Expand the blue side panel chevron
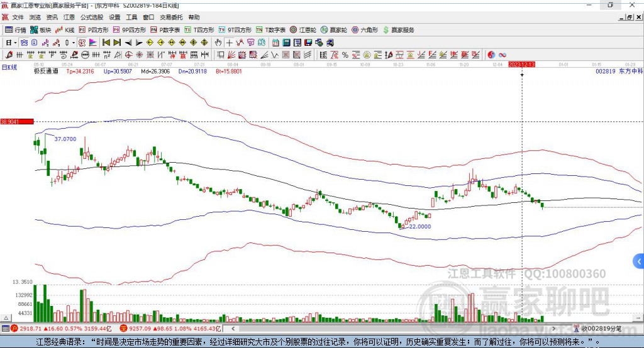The image size is (644, 348). pos(639,261)
